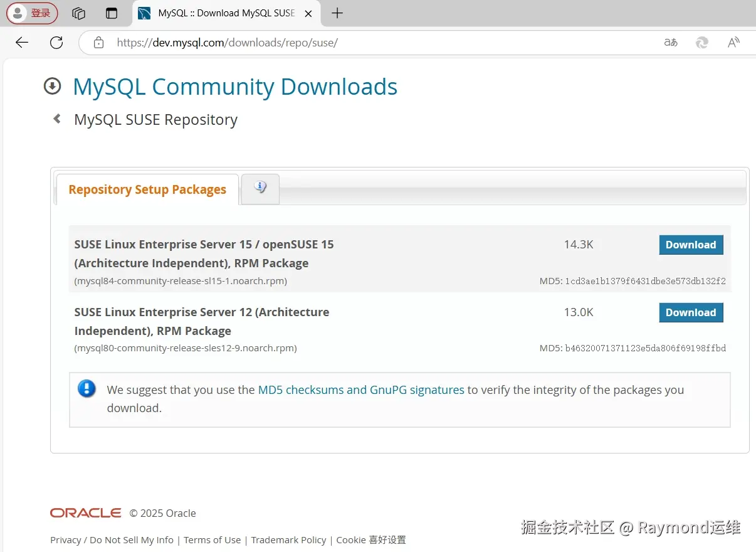
Task: Go back to previous page
Action: pos(22,43)
